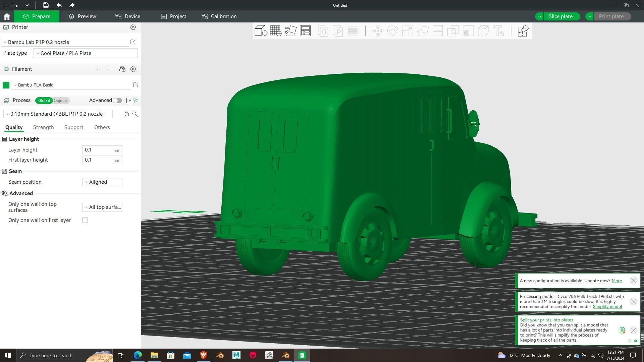Select the Text shape tool icon

498,31
